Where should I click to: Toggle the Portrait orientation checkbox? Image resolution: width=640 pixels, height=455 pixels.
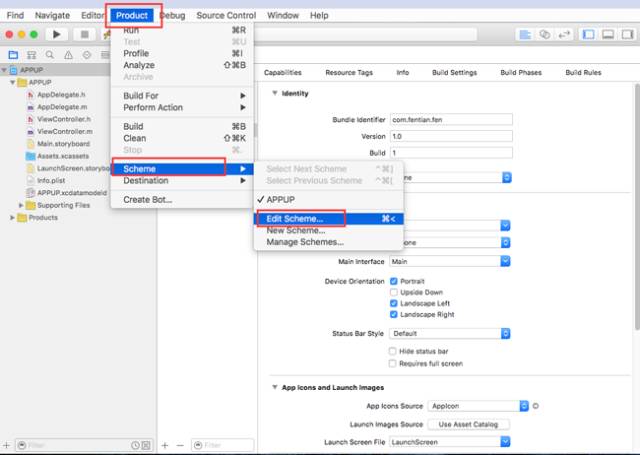click(393, 281)
